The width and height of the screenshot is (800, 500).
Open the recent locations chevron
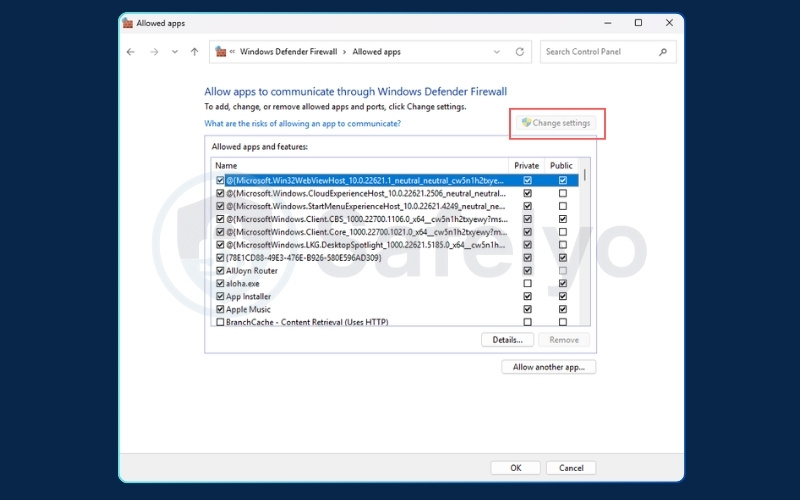pyautogui.click(x=175, y=52)
